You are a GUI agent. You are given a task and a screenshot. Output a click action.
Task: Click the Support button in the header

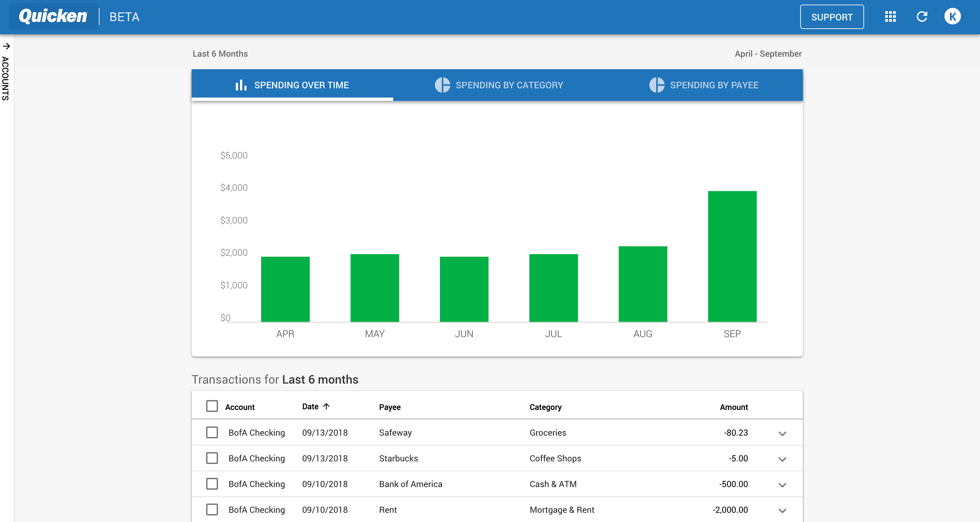833,17
